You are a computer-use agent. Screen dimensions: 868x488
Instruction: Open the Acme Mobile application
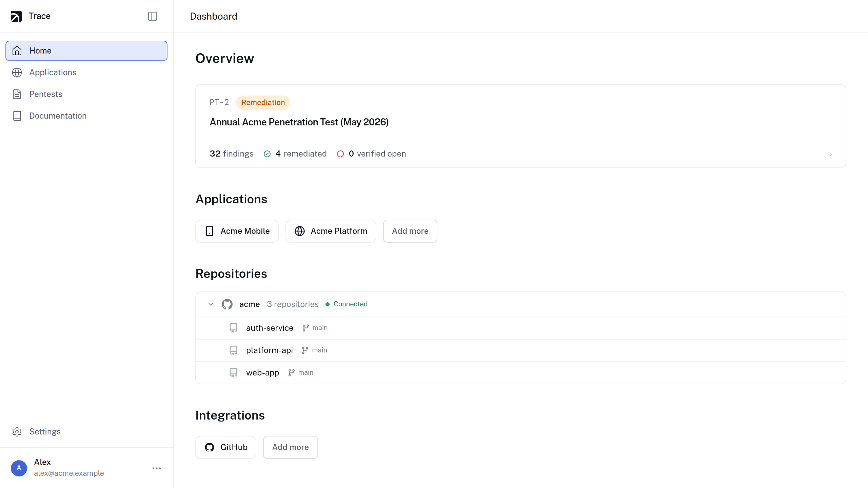237,231
